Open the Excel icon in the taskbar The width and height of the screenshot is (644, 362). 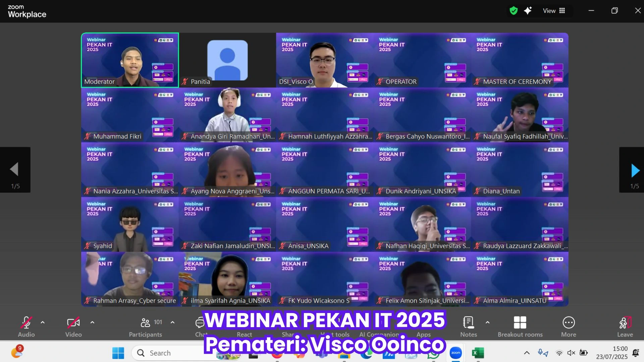(478, 353)
